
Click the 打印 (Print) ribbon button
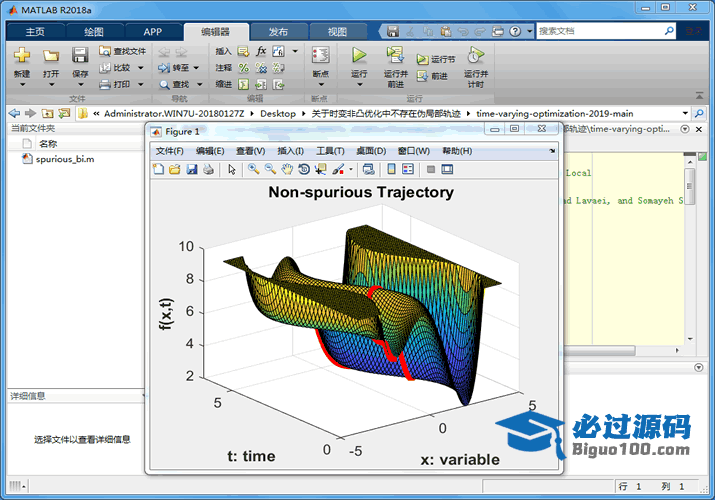pyautogui.click(x=115, y=84)
